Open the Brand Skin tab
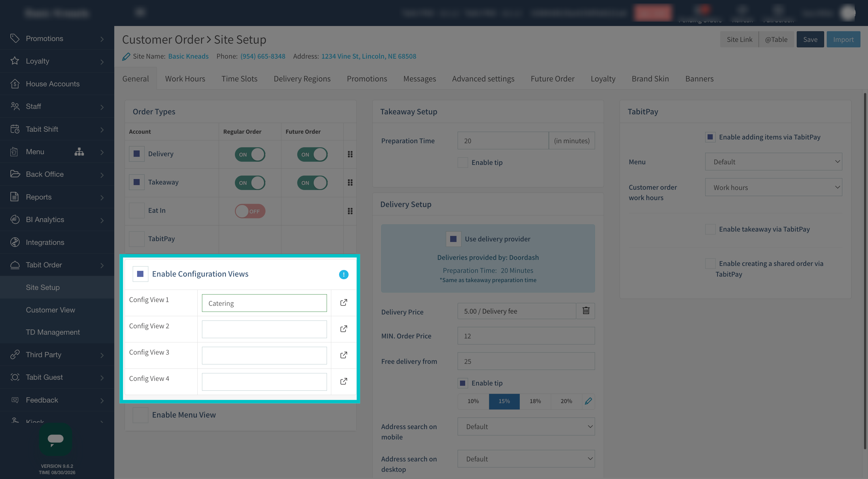This screenshot has height=479, width=868. (x=650, y=79)
